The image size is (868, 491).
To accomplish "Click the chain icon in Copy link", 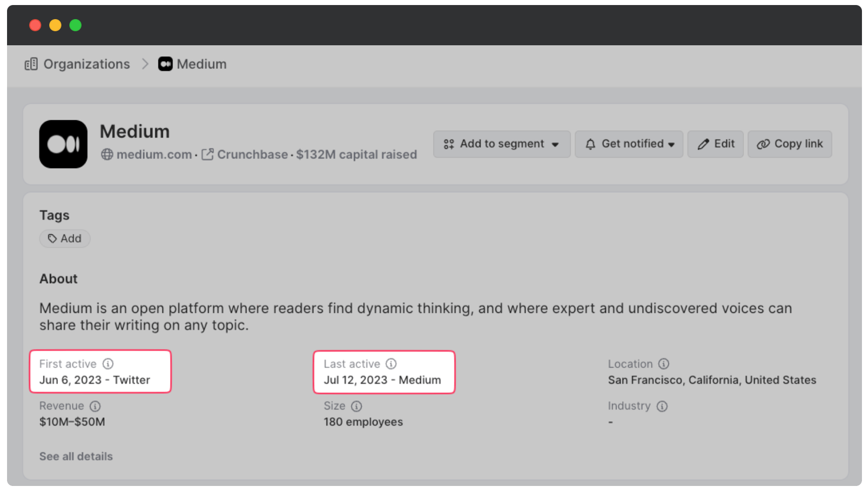I will 763,144.
